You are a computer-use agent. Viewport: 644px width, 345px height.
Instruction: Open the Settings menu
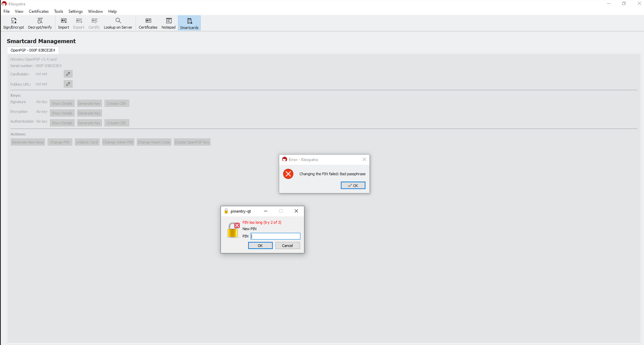76,12
